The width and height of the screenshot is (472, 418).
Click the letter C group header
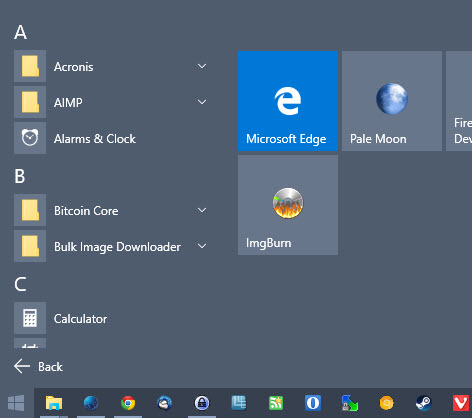[20, 284]
